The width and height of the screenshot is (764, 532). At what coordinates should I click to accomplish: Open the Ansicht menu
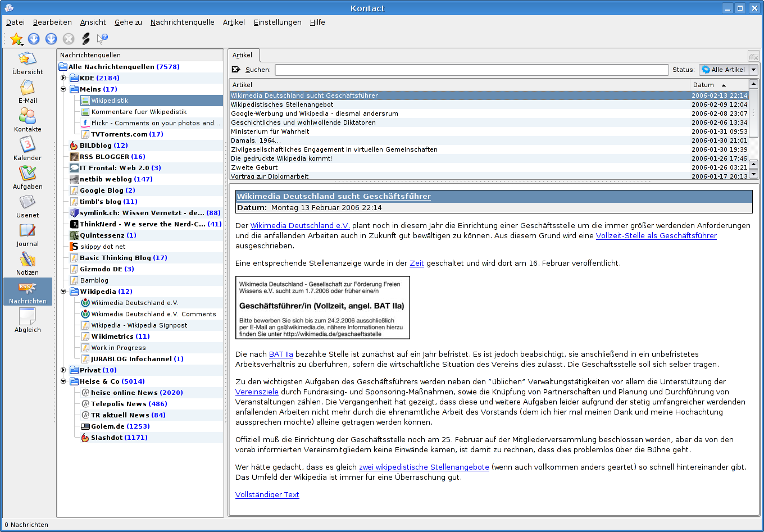tap(93, 22)
